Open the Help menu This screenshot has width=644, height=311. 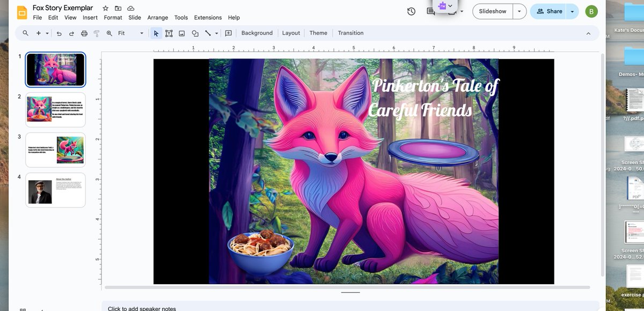click(234, 18)
